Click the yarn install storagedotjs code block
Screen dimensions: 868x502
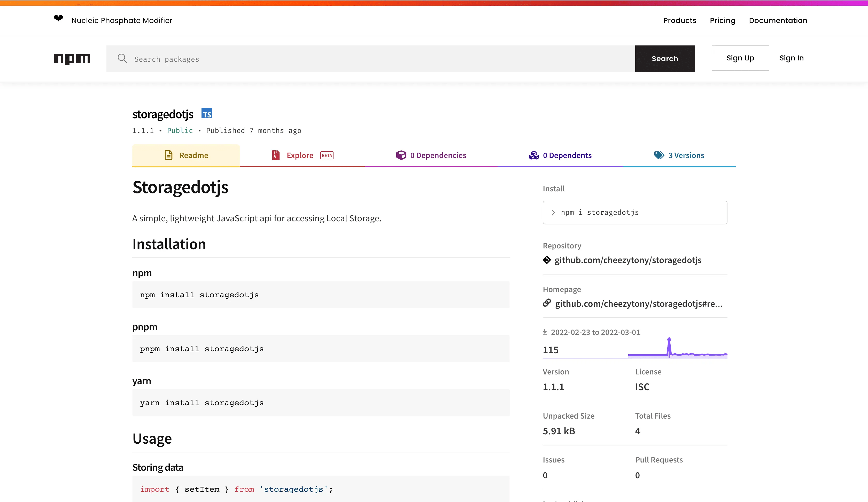tap(321, 403)
